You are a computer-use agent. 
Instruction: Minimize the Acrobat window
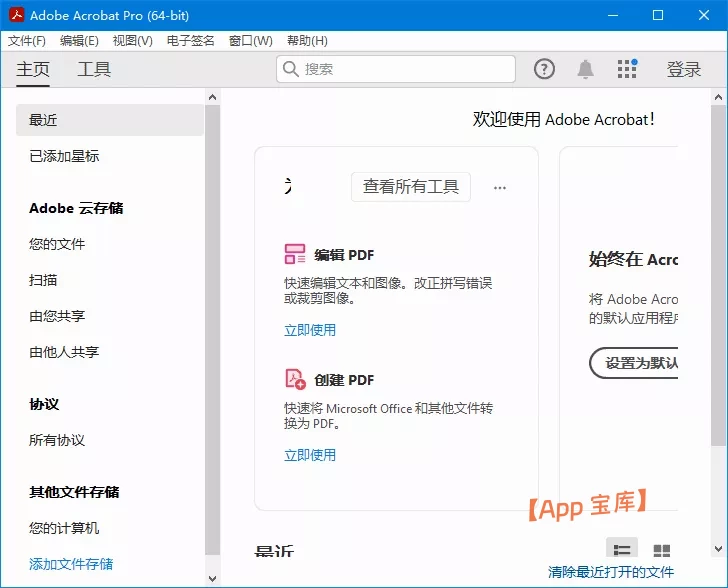[x=613, y=15]
